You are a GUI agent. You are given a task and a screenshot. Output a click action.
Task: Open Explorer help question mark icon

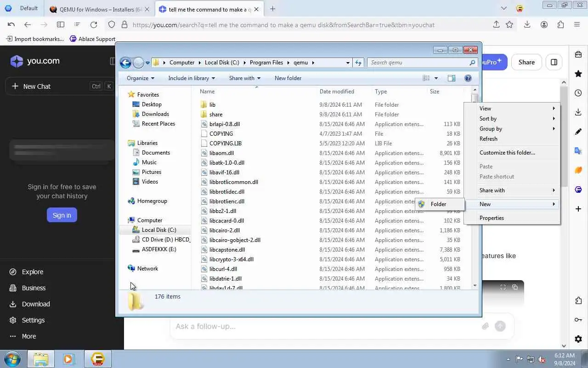[468, 78]
